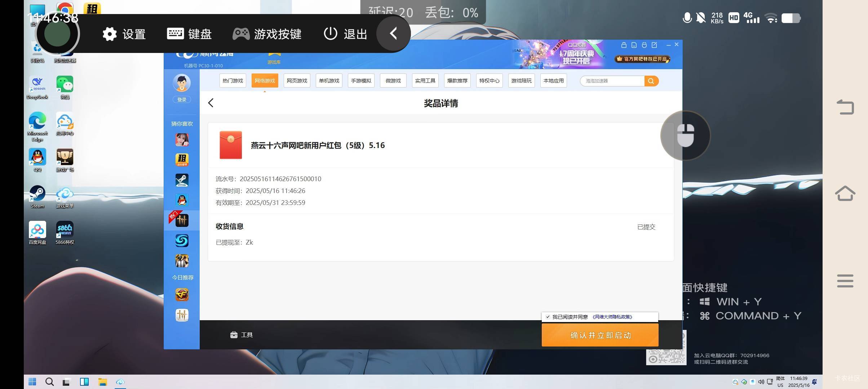Open the 爆款推荐 tab

tap(457, 81)
